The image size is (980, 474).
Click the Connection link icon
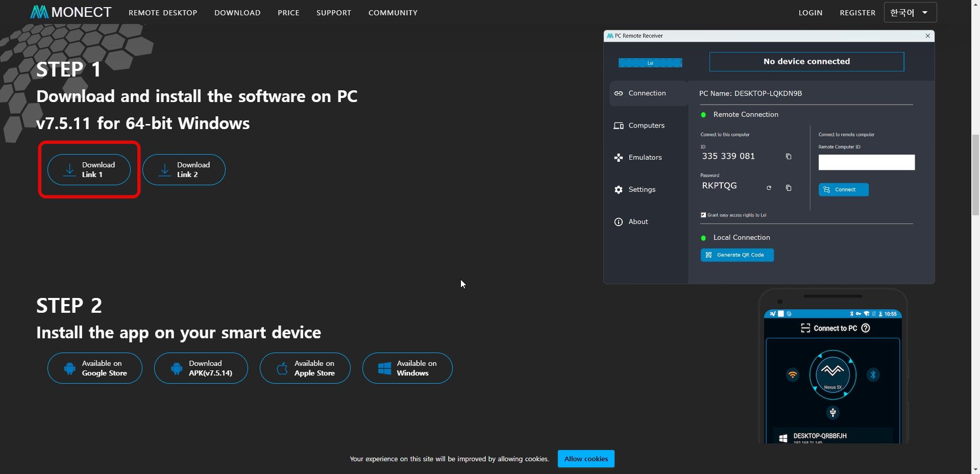[x=619, y=93]
